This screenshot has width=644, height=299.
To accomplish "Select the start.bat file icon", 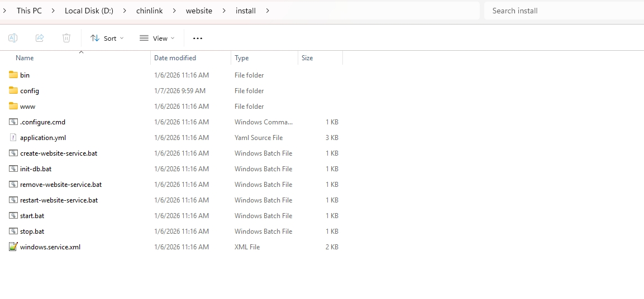I will pos(13,215).
